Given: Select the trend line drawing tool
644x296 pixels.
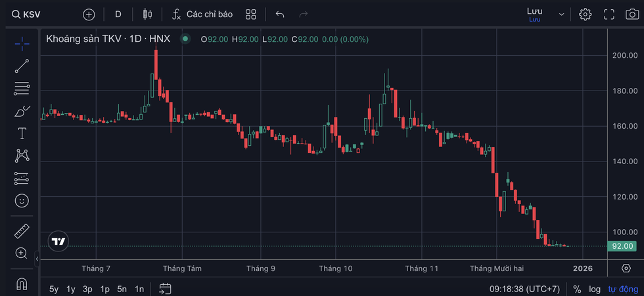Looking at the screenshot, I should (x=22, y=65).
